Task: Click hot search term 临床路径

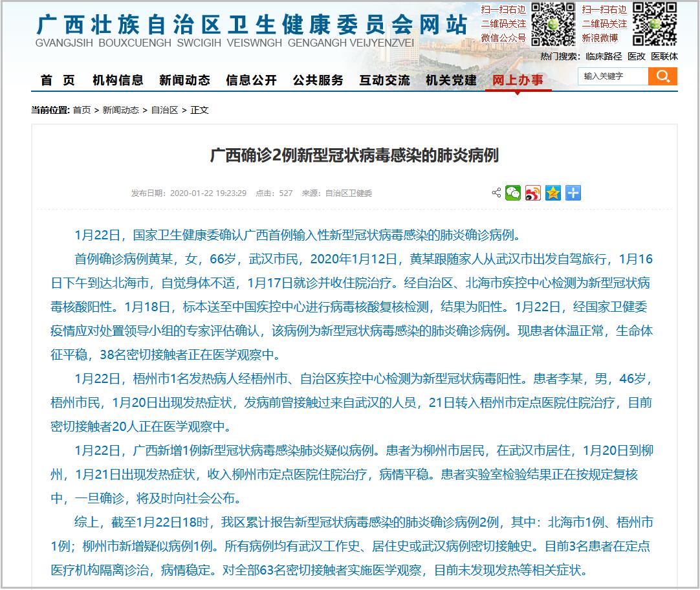Action: pos(604,56)
